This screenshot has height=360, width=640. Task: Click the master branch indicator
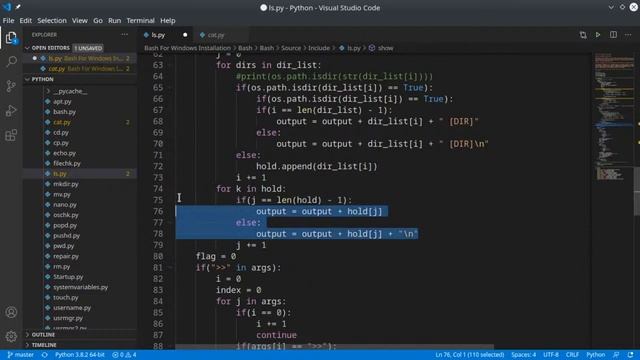[20, 355]
